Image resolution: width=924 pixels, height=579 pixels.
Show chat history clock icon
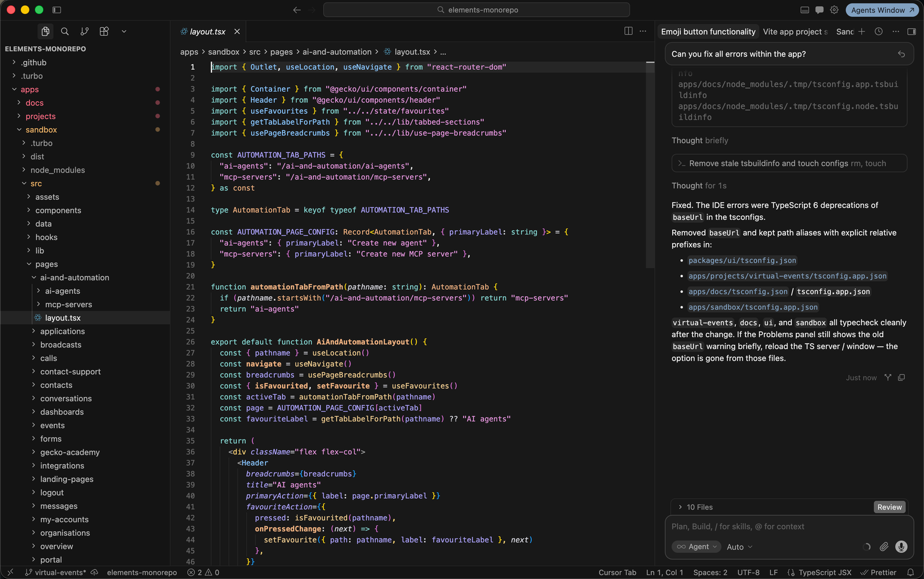point(878,31)
